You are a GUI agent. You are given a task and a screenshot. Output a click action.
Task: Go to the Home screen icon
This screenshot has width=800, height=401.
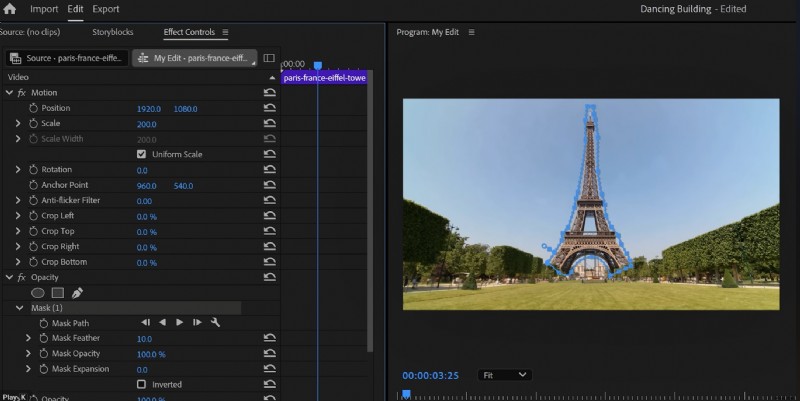click(x=9, y=8)
